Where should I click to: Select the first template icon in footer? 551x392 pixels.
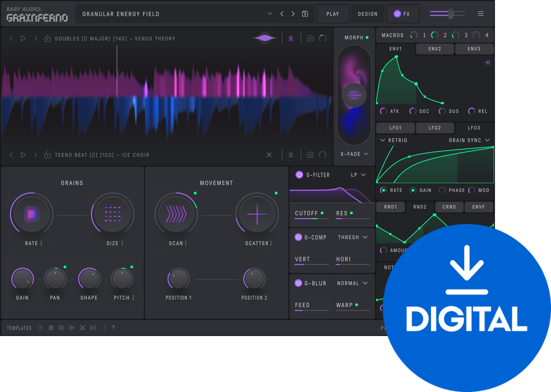[x=40, y=328]
